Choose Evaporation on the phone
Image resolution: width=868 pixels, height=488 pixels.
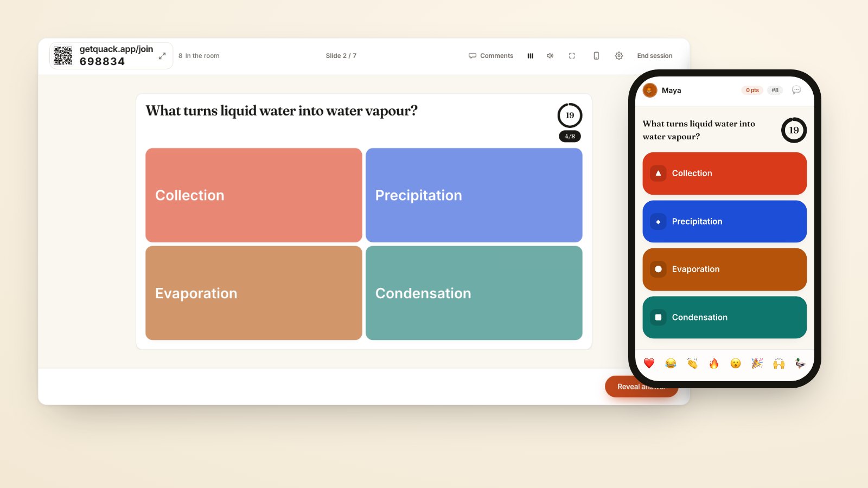[725, 269]
